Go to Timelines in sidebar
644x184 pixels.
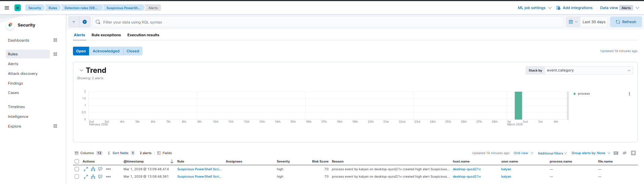point(16,107)
